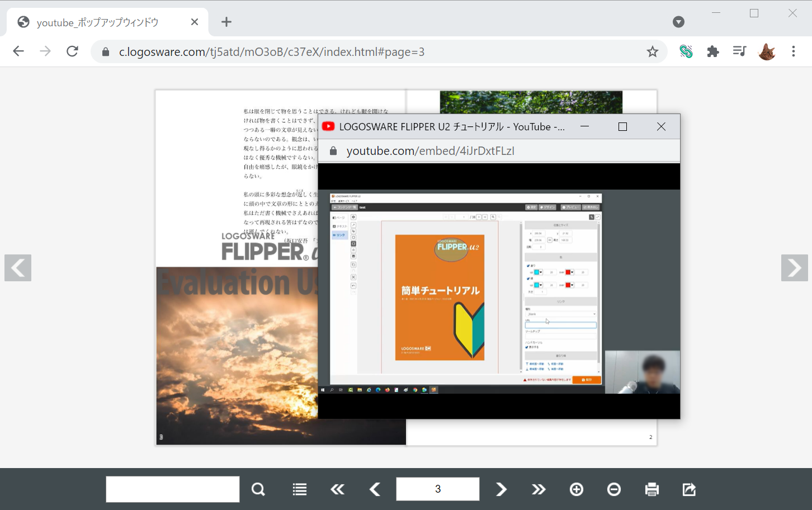812x510 pixels.
Task: Flip to previous spread with large left arrow
Action: [18, 268]
